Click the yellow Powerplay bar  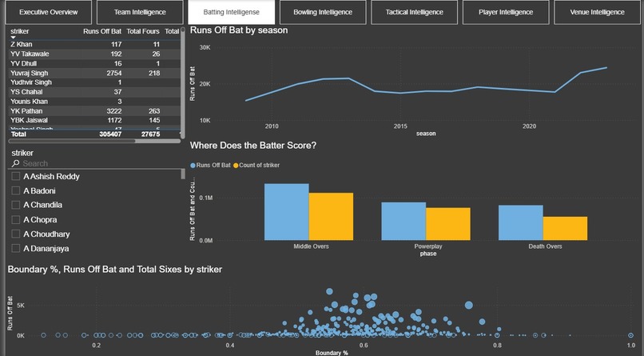[448, 224]
